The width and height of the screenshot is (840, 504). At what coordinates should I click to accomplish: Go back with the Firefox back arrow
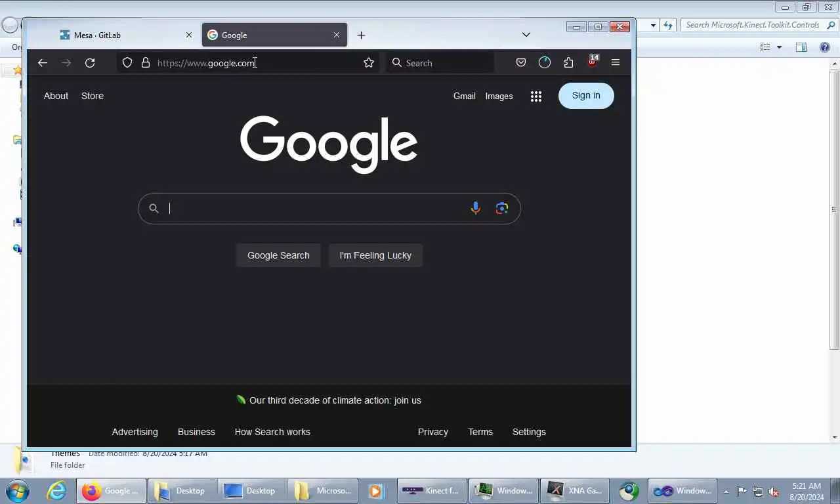(x=43, y=63)
